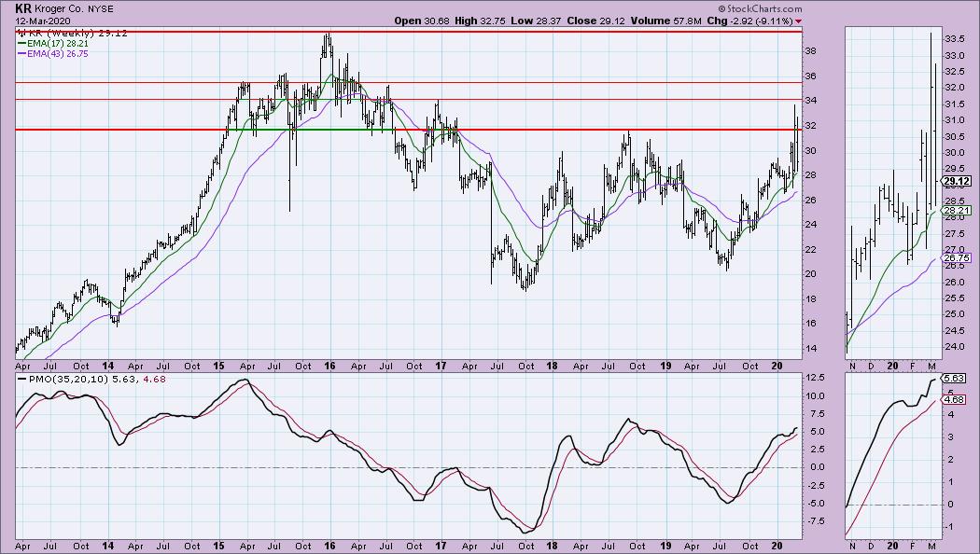Click the -1 label on zoomed PMO axis

[x=951, y=527]
